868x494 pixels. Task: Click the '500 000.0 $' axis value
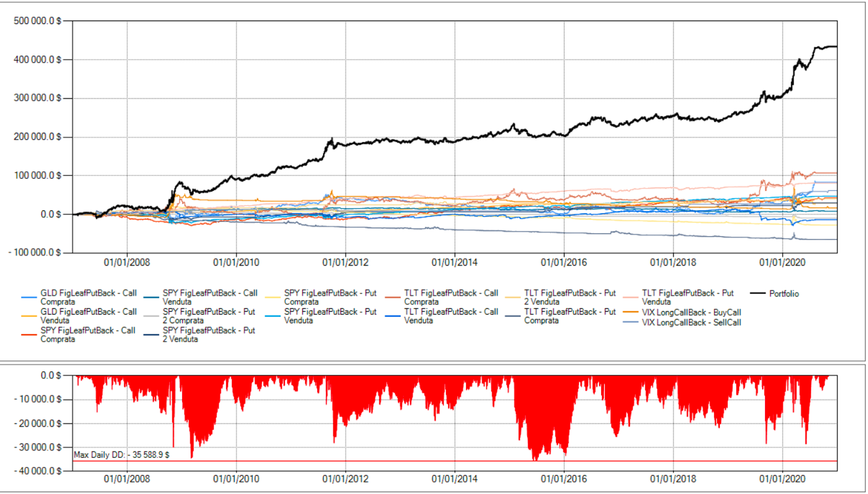pos(37,21)
